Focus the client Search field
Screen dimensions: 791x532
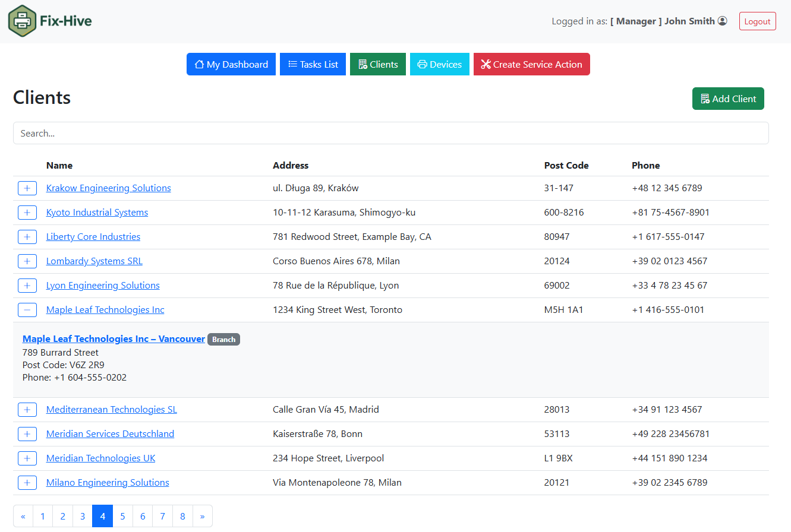390,133
